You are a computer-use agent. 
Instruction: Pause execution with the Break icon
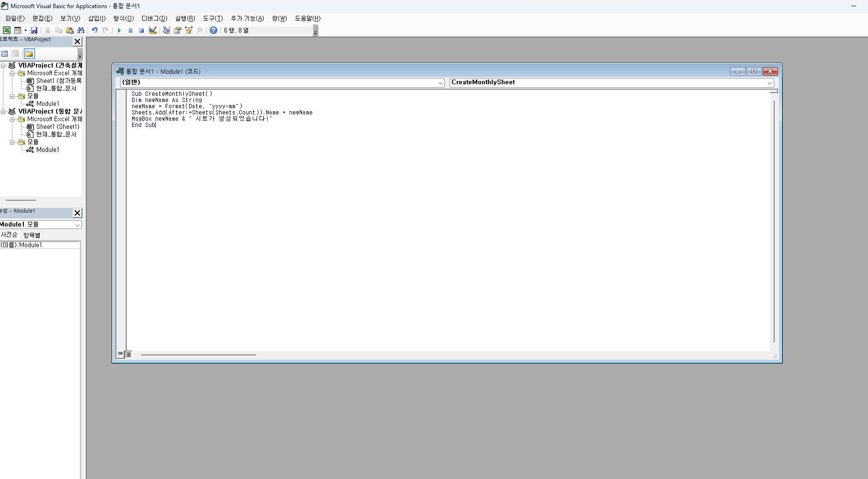pos(130,30)
